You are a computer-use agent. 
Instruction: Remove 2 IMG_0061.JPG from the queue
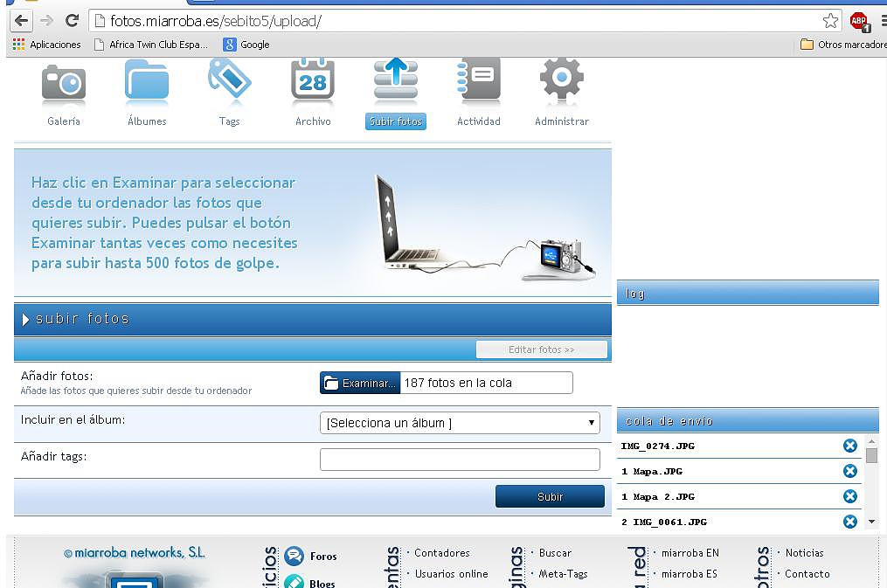[x=849, y=522]
